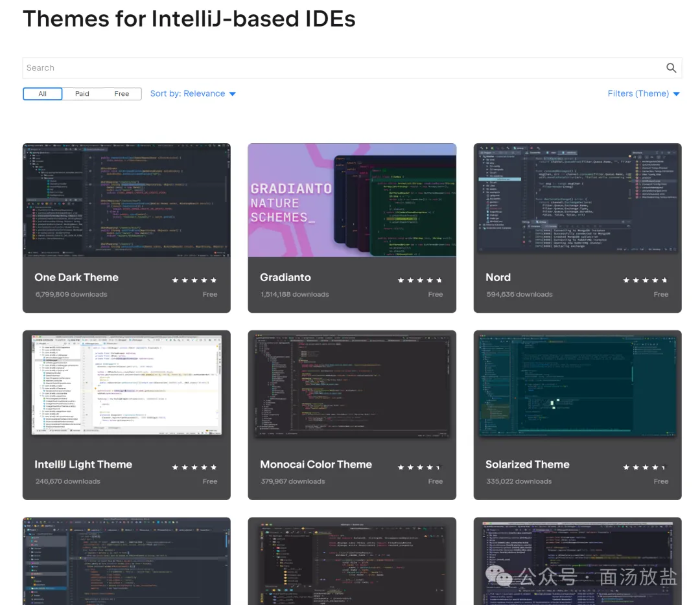Click the Gradianto star rating

click(420, 280)
